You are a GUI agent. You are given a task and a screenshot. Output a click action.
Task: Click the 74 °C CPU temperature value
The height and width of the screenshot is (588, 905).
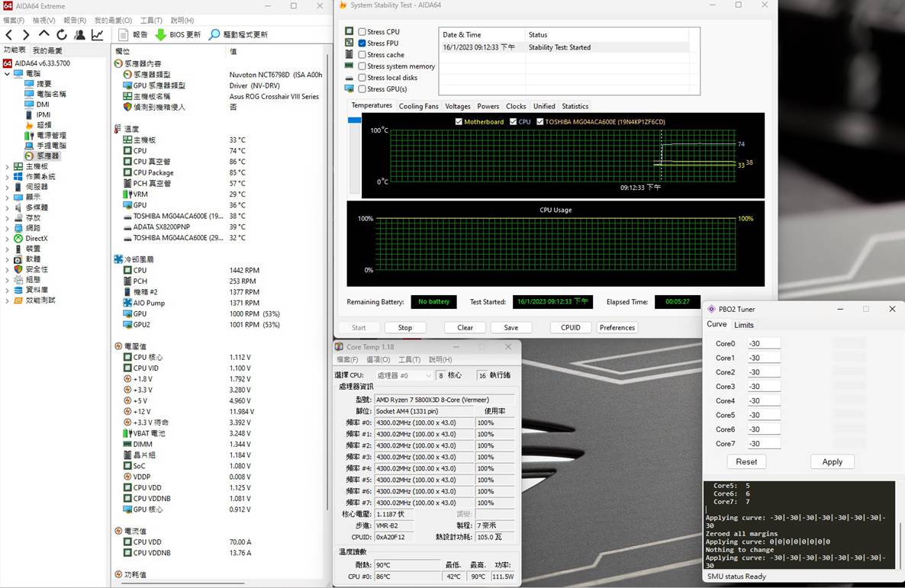(x=237, y=150)
